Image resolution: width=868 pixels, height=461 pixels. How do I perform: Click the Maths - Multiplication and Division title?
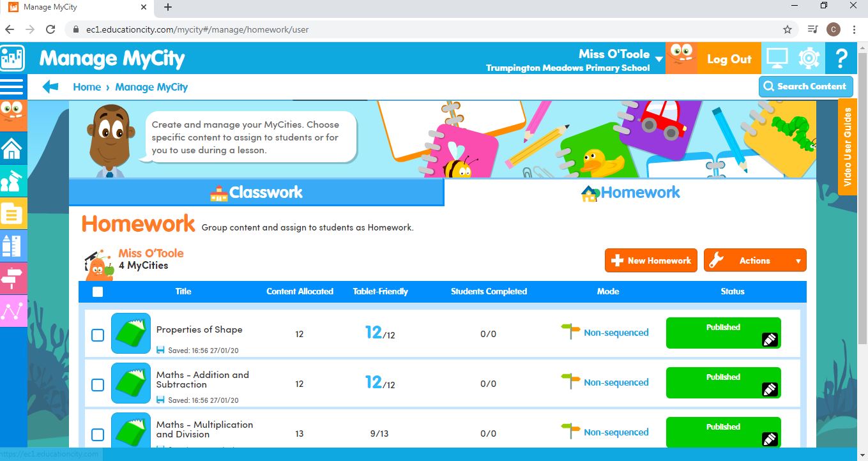[x=204, y=429]
